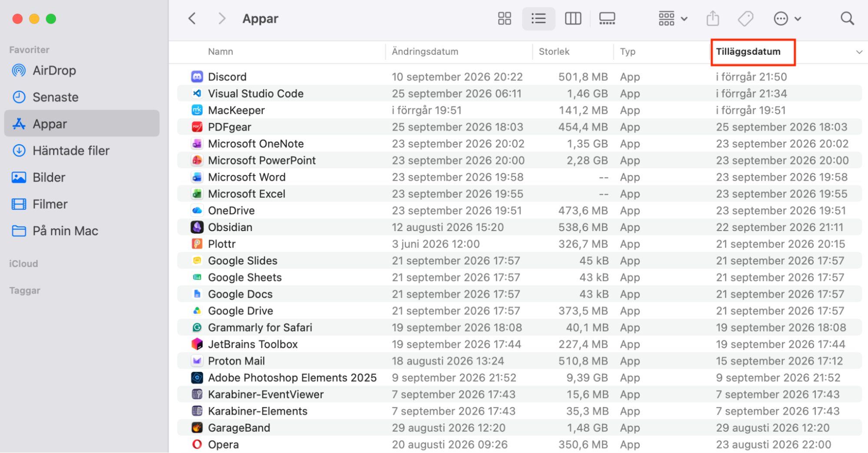Sort by Typ column header
This screenshot has width=868, height=453.
627,52
